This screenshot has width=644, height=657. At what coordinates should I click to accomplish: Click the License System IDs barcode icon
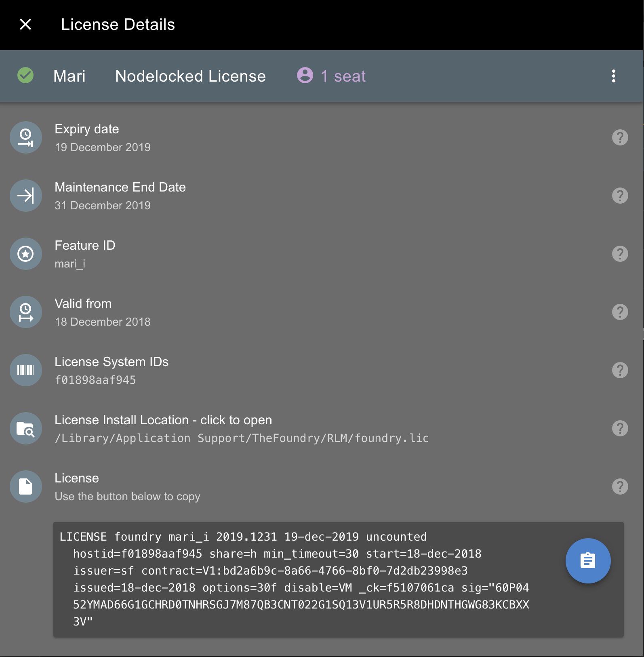(26, 370)
